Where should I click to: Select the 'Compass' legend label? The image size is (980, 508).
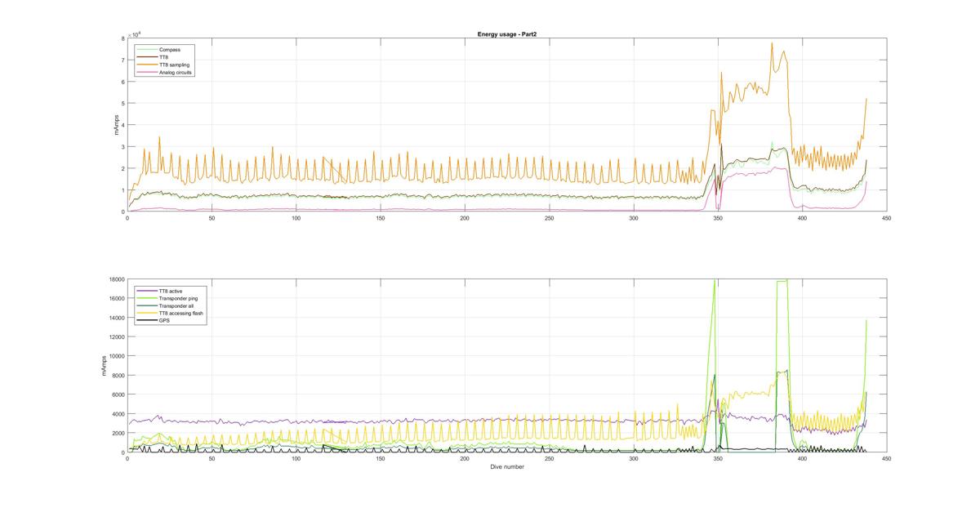pyautogui.click(x=170, y=50)
